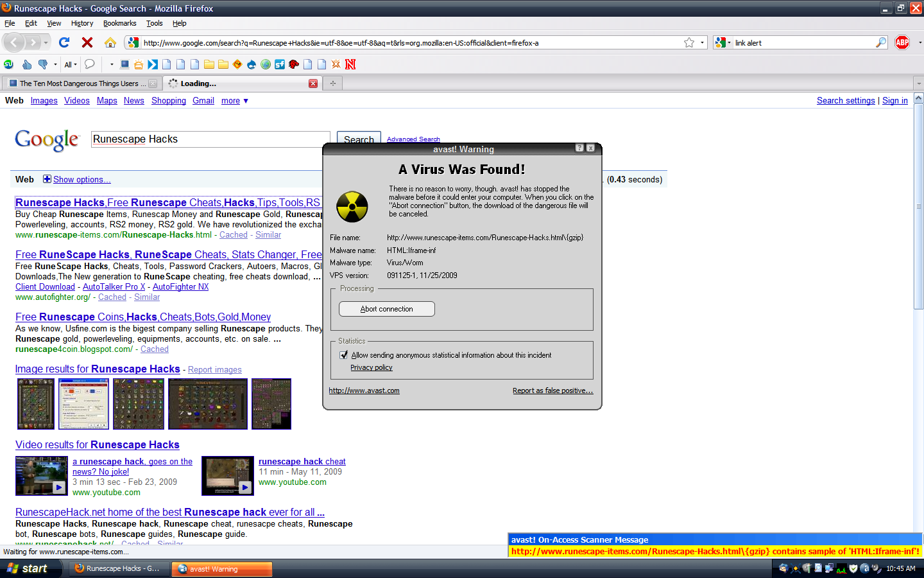Click the Firefox URL address bar
This screenshot has width=924, height=578.
411,42
